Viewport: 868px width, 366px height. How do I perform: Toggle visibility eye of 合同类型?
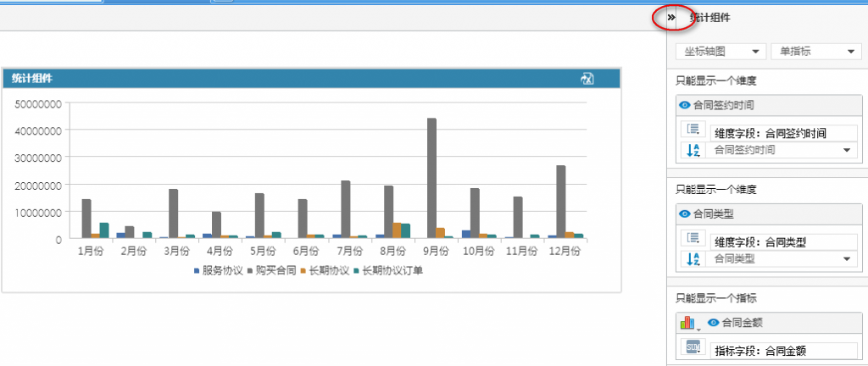click(685, 213)
